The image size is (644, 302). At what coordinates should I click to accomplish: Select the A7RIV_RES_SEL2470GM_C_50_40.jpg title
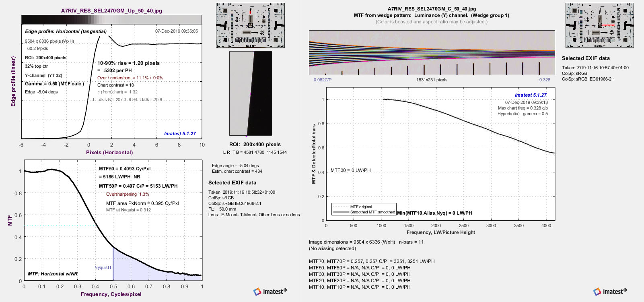(x=432, y=9)
